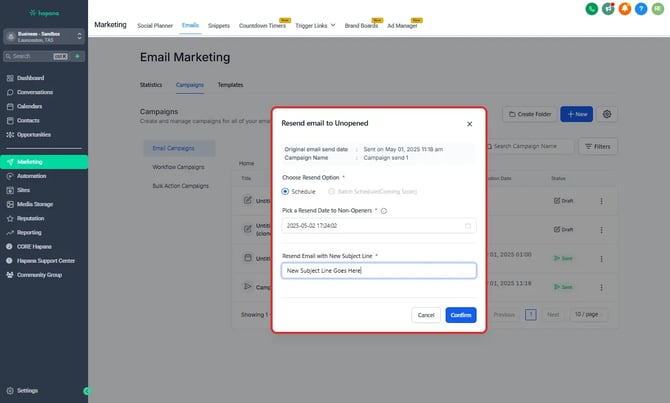
Task: Click the blue help question mark icon
Action: click(641, 9)
